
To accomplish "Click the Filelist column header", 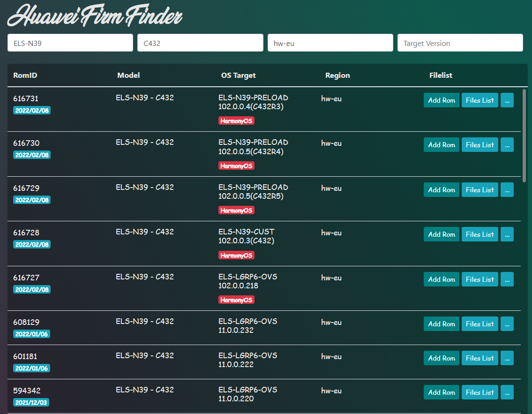I will coord(441,75).
